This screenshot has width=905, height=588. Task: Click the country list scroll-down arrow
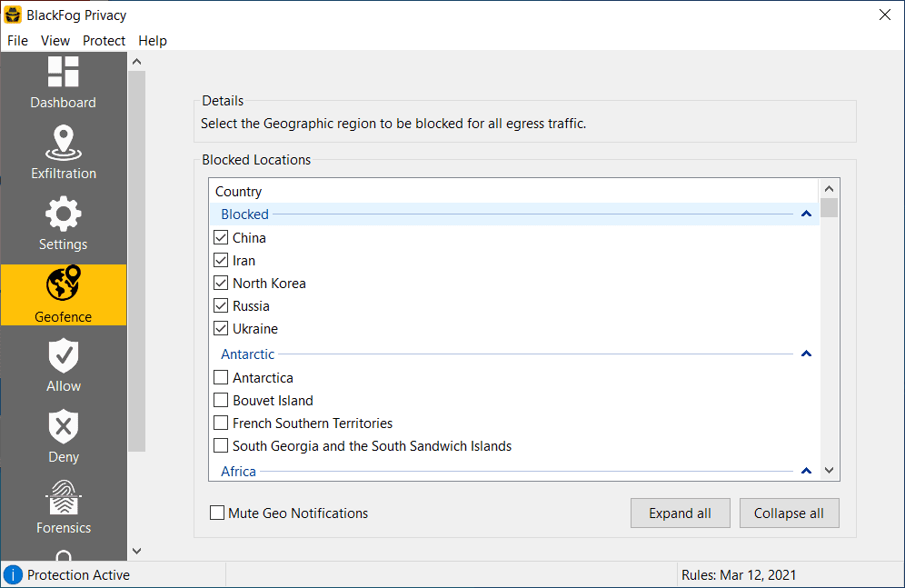(x=829, y=470)
